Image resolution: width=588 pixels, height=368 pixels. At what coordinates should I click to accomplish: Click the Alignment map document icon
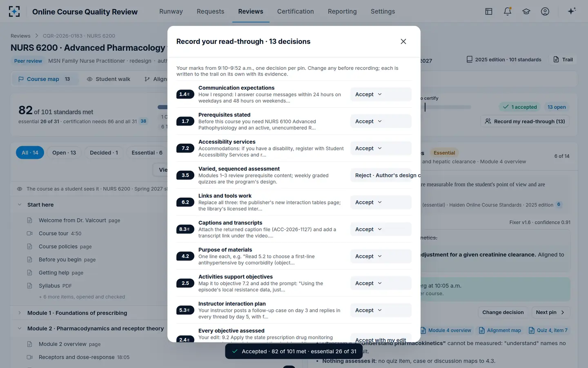[482, 330]
